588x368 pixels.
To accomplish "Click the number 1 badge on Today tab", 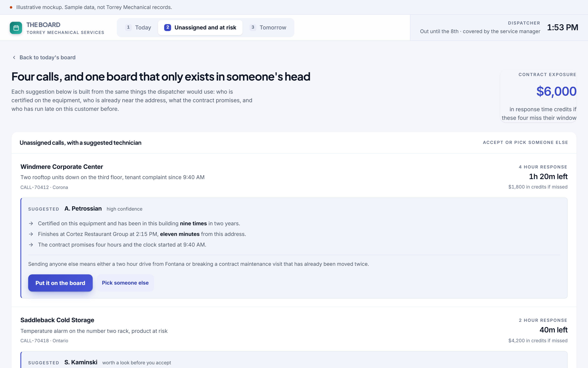I will pyautogui.click(x=128, y=27).
